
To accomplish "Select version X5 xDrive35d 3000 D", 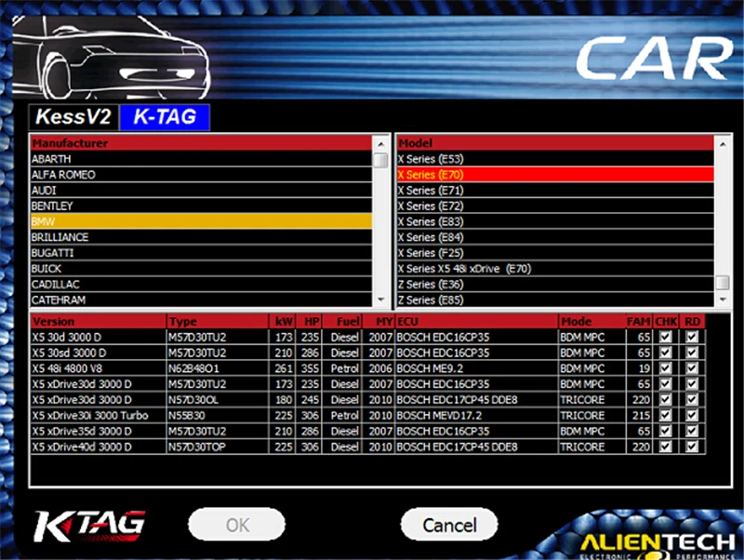I will [99, 431].
